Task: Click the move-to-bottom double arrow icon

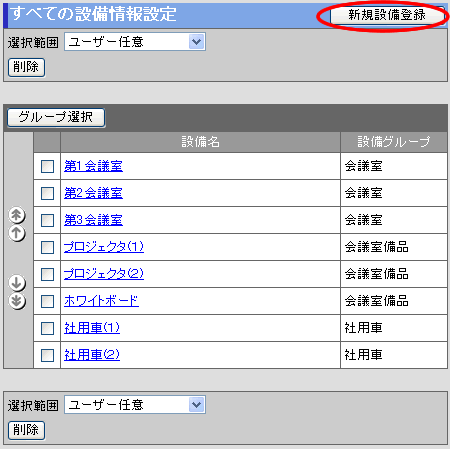Action: [x=17, y=301]
